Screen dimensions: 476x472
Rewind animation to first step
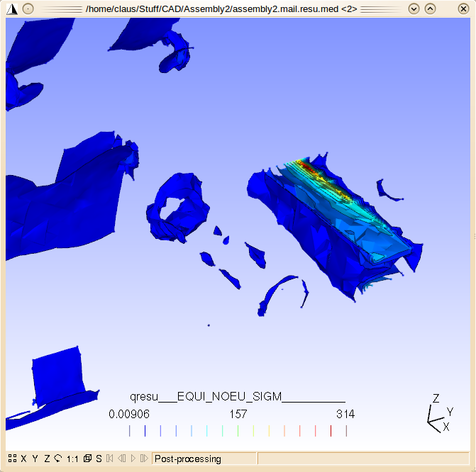click(x=109, y=459)
